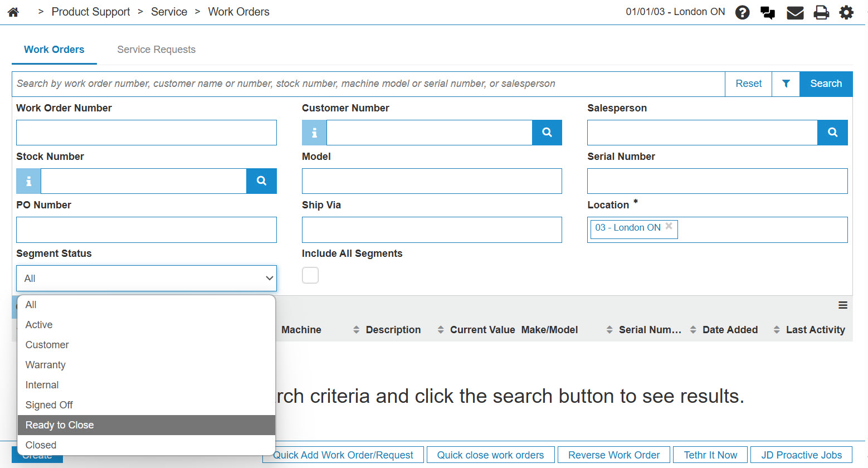Open the chat messages icon
The height and width of the screenshot is (468, 868).
point(768,12)
